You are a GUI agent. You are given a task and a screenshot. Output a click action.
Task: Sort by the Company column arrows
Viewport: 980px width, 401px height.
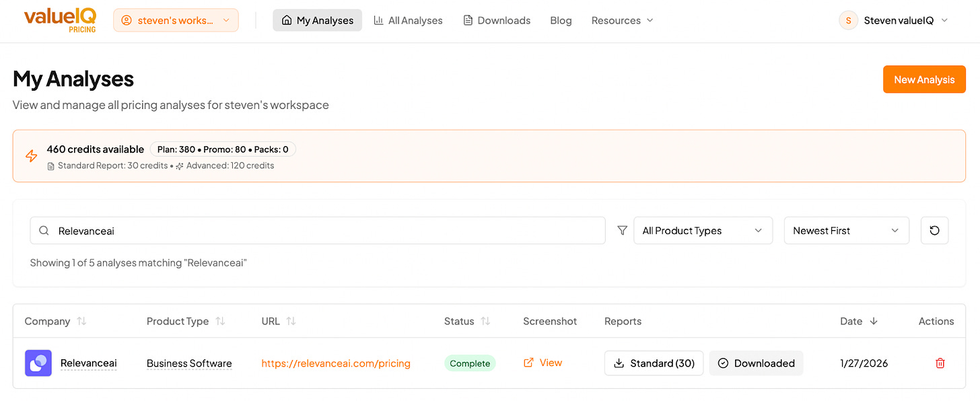81,322
